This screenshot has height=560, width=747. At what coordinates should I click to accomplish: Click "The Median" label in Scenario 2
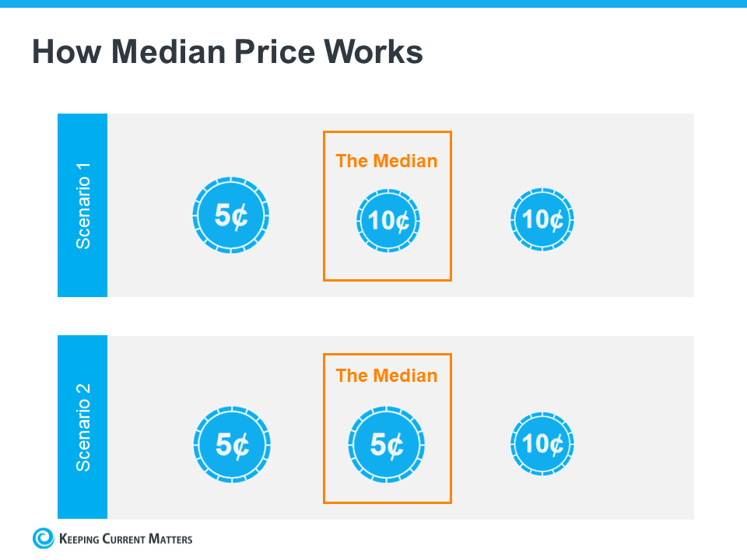click(387, 376)
